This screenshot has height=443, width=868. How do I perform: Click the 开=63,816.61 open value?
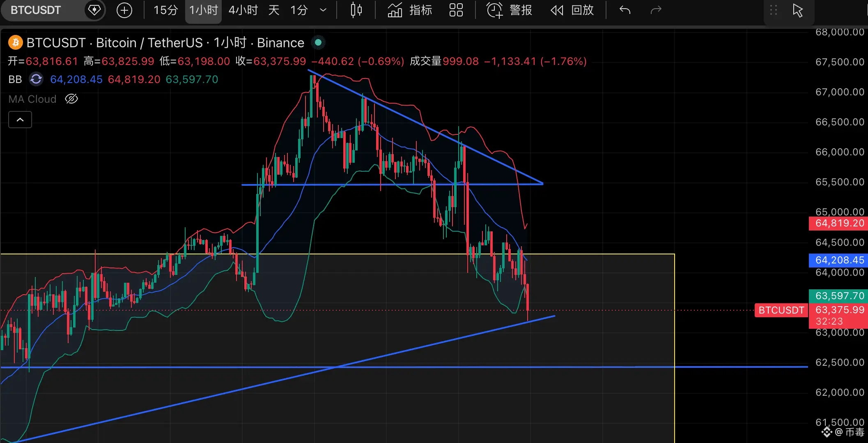click(43, 61)
